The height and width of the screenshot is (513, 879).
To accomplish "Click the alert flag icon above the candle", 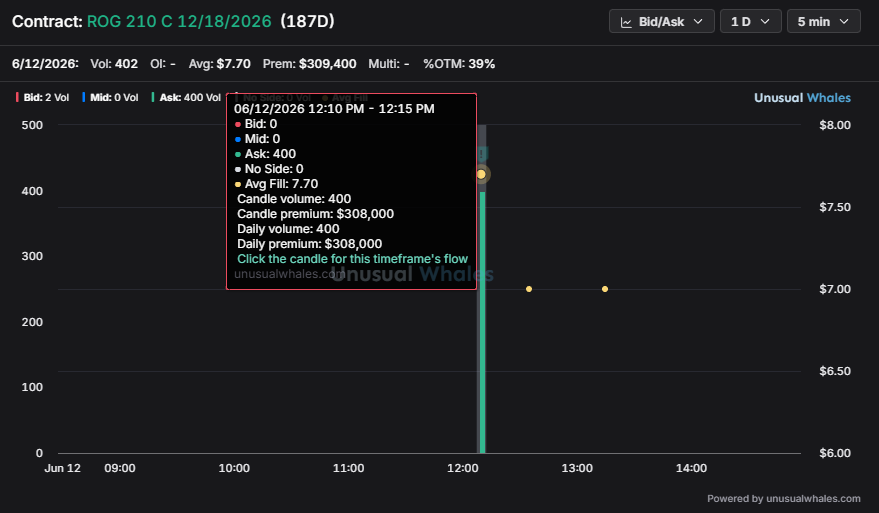I will 482,154.
